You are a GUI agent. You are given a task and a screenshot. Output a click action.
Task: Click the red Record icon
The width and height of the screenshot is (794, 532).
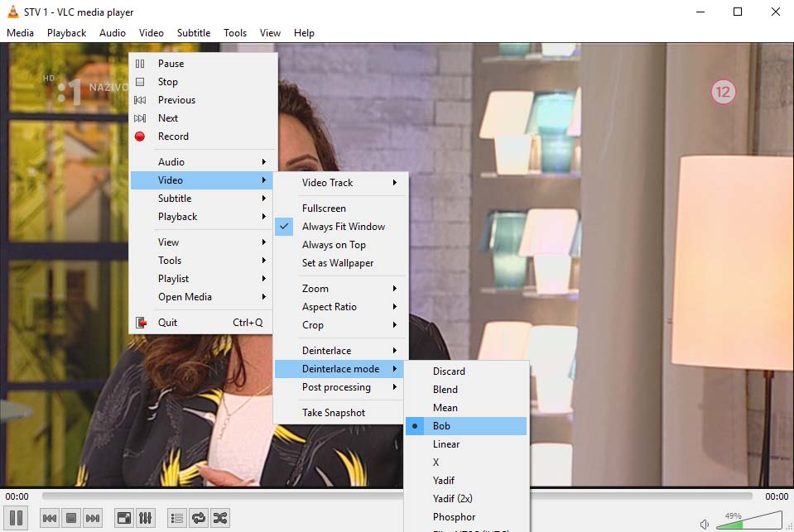[x=140, y=137]
